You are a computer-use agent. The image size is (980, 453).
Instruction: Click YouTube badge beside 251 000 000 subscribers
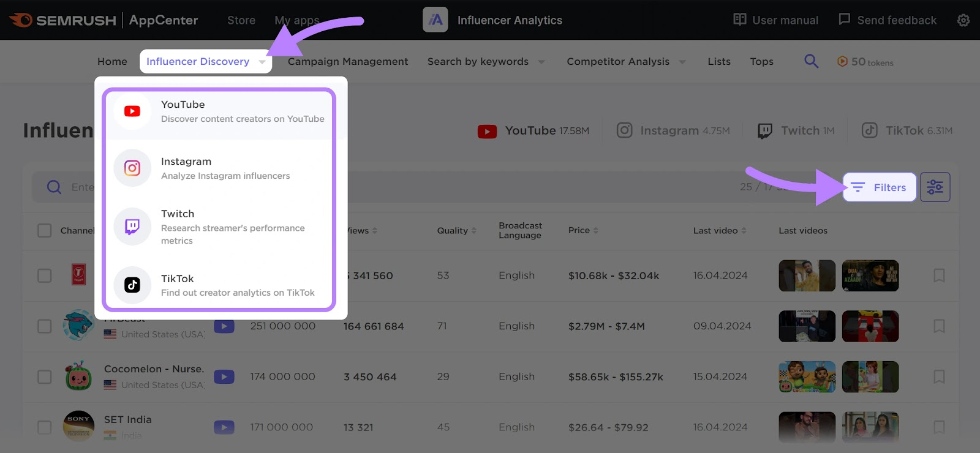(224, 326)
